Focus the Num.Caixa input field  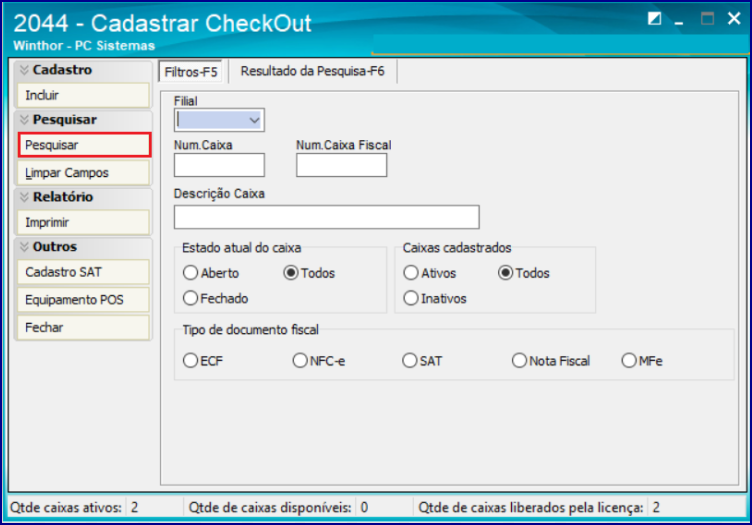(219, 165)
